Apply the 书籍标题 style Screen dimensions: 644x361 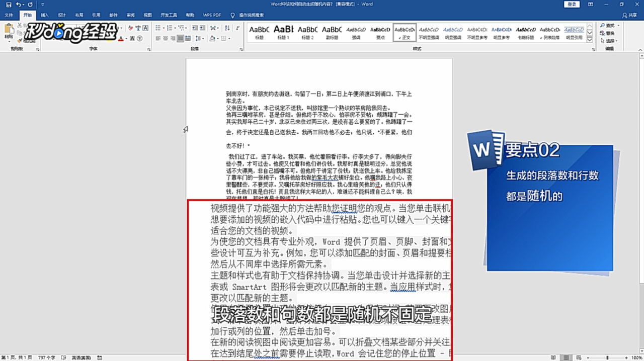(525, 32)
